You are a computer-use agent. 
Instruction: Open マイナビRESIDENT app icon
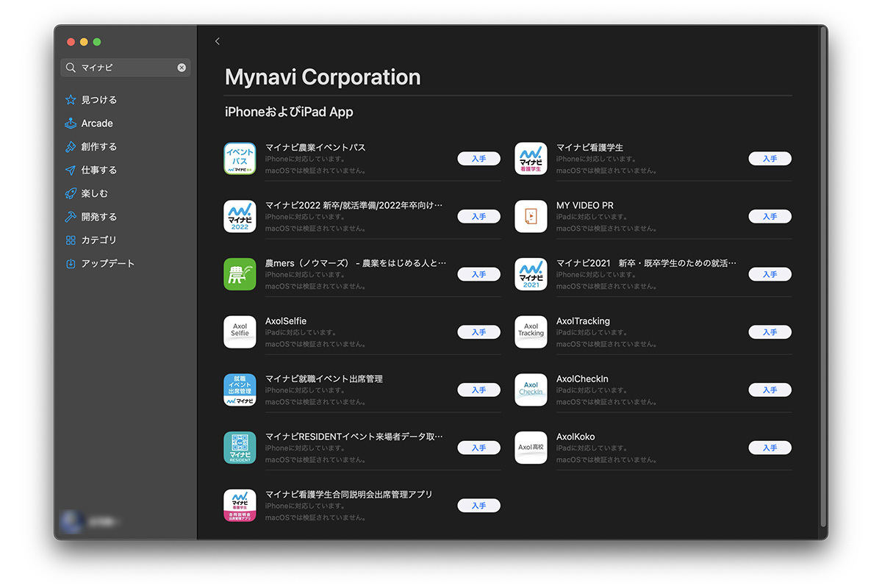(x=240, y=448)
